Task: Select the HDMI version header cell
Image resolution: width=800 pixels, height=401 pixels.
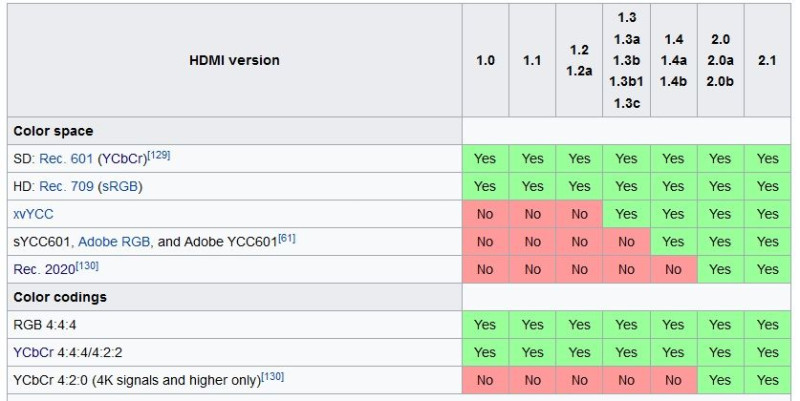Action: point(235,60)
